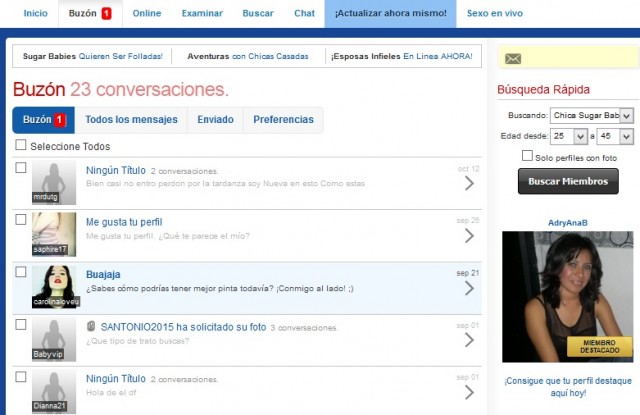Viewport: 640px width, 415px height.
Task: Click Consigue que tu perfil destaque link
Action: point(568,386)
